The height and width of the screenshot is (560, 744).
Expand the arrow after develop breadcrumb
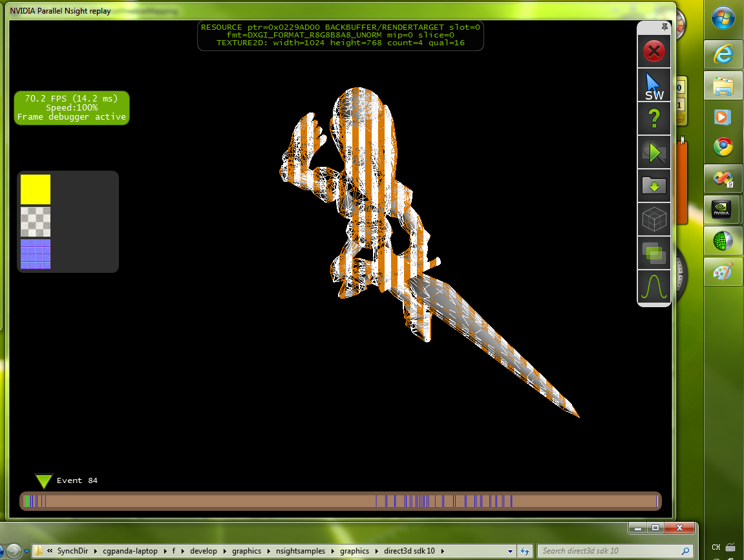pyautogui.click(x=224, y=551)
